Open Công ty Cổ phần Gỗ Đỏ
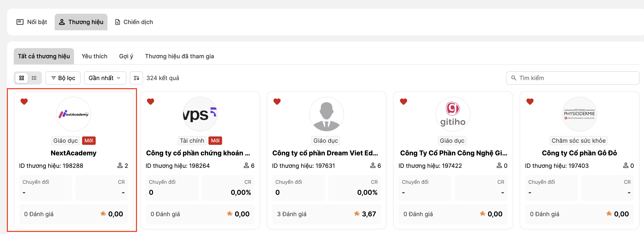 [579, 153]
